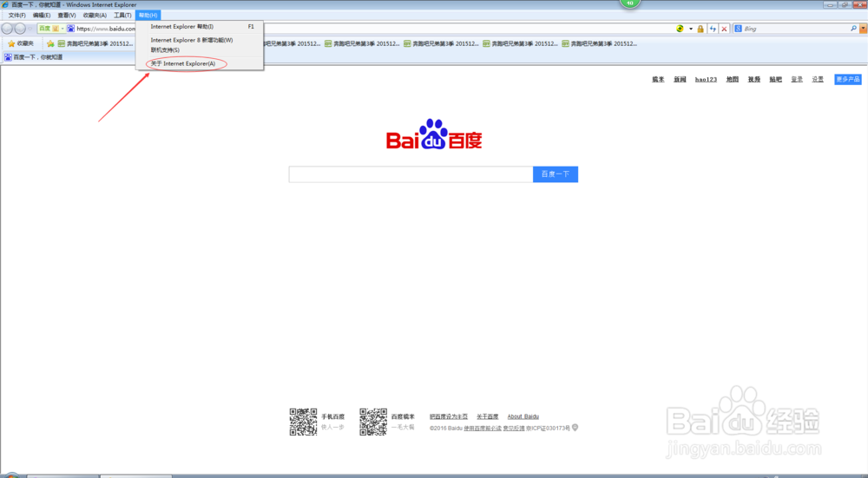The width and height of the screenshot is (868, 478).
Task: Open the 收藏夹 favorites button
Action: [21, 43]
